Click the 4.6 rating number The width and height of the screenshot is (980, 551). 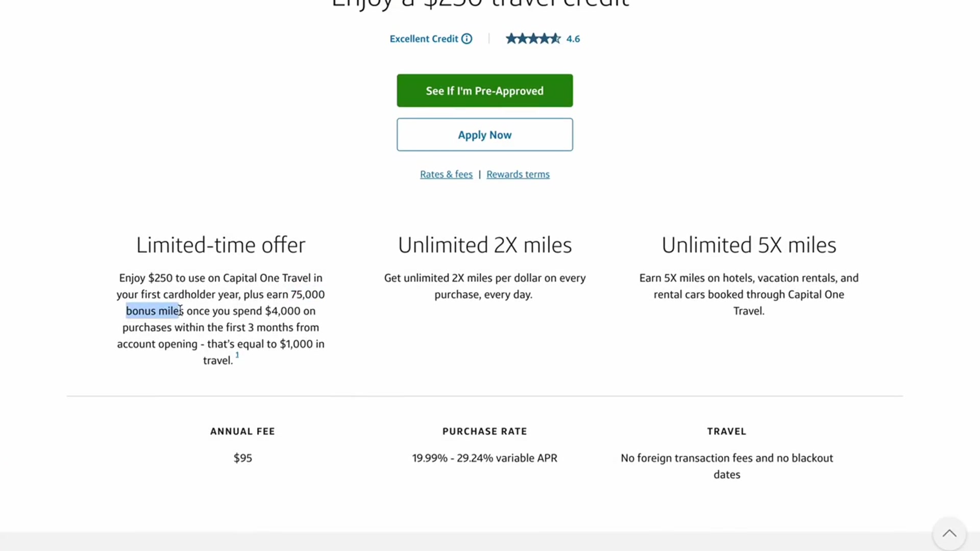point(573,39)
